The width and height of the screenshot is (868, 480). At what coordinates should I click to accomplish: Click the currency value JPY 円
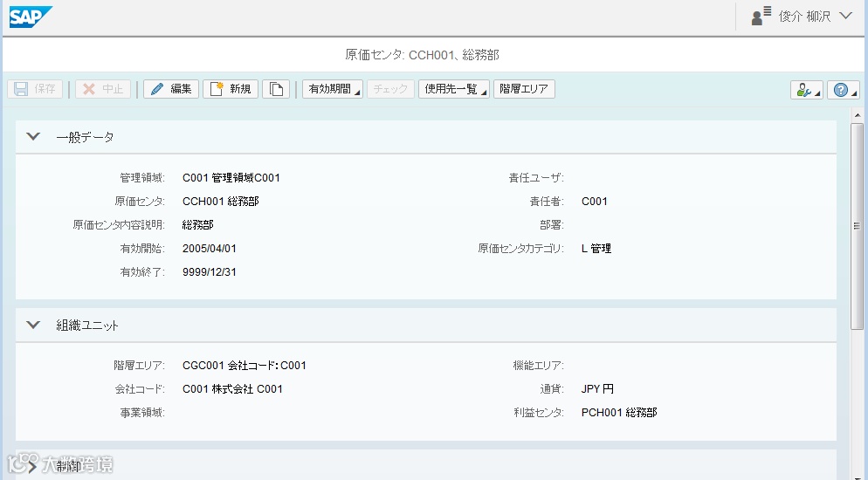click(598, 388)
